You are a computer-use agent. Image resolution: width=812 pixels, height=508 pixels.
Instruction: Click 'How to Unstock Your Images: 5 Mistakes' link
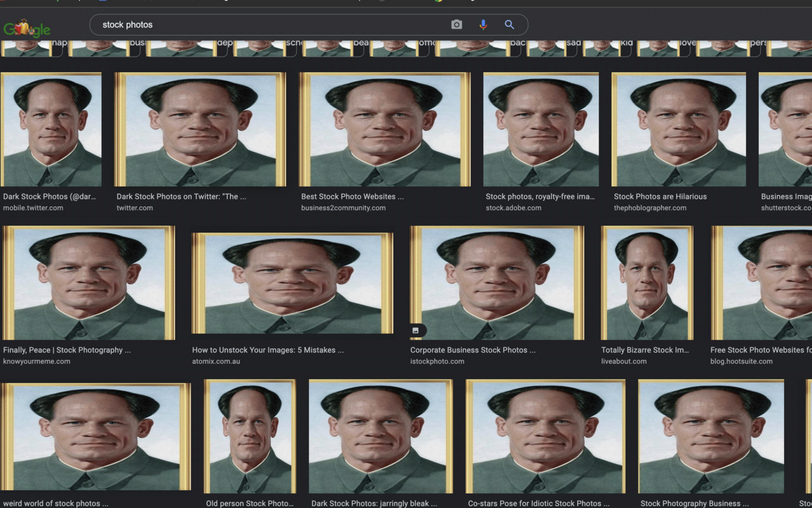tap(267, 350)
